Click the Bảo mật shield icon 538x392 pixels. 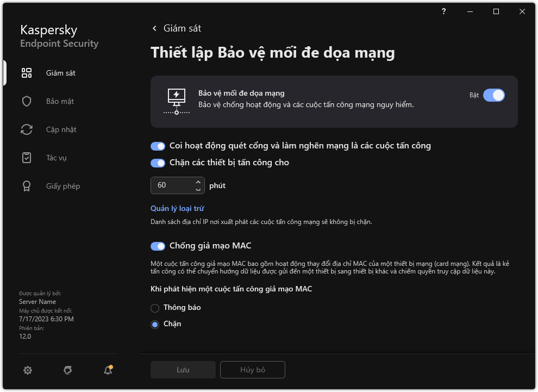pyautogui.click(x=27, y=102)
